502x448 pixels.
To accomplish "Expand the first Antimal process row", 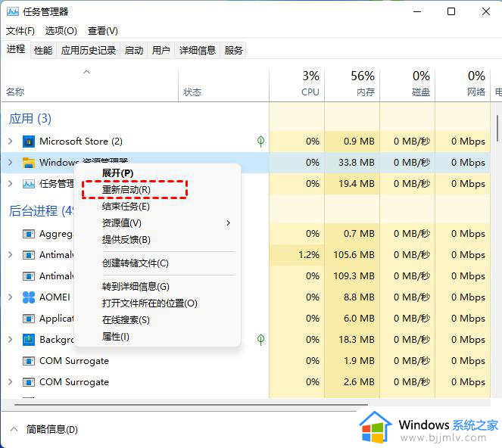I will point(11,255).
